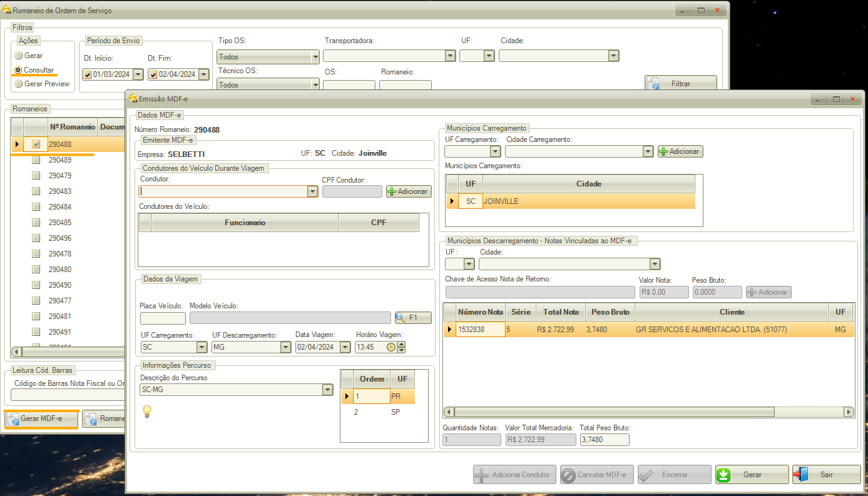Select romaneio row 290478
The height and width of the screenshot is (496, 868).
[68, 254]
